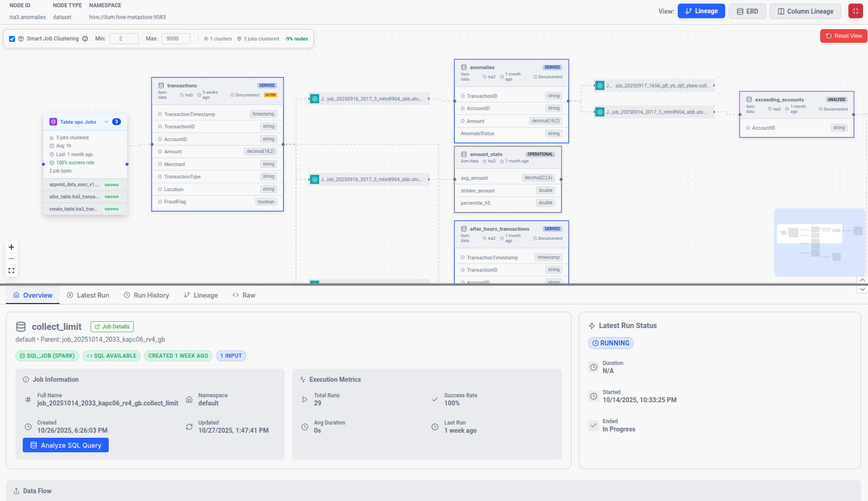Open the Latest Run tab
This screenshot has width=868, height=501.
(x=88, y=295)
